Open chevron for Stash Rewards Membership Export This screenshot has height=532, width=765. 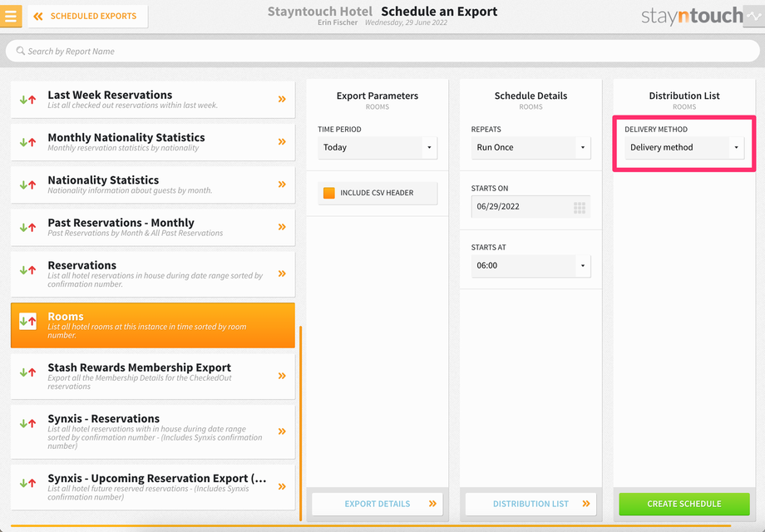[282, 376]
